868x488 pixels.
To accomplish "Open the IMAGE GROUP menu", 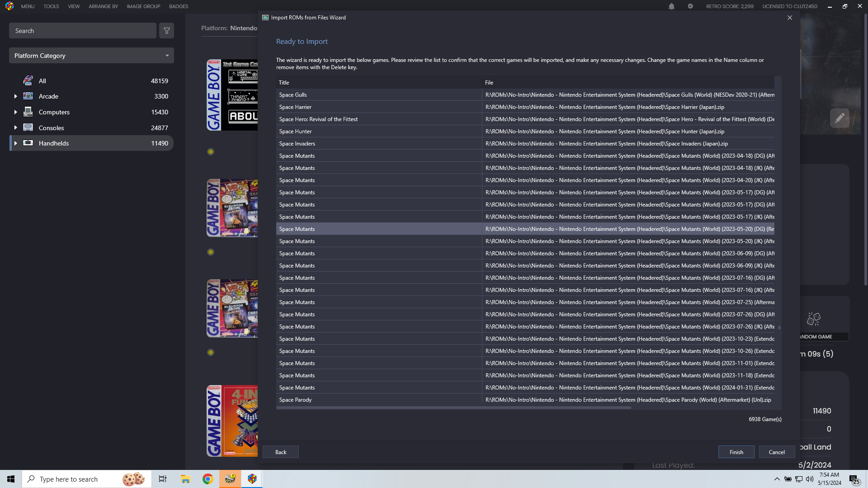I will click(x=143, y=6).
